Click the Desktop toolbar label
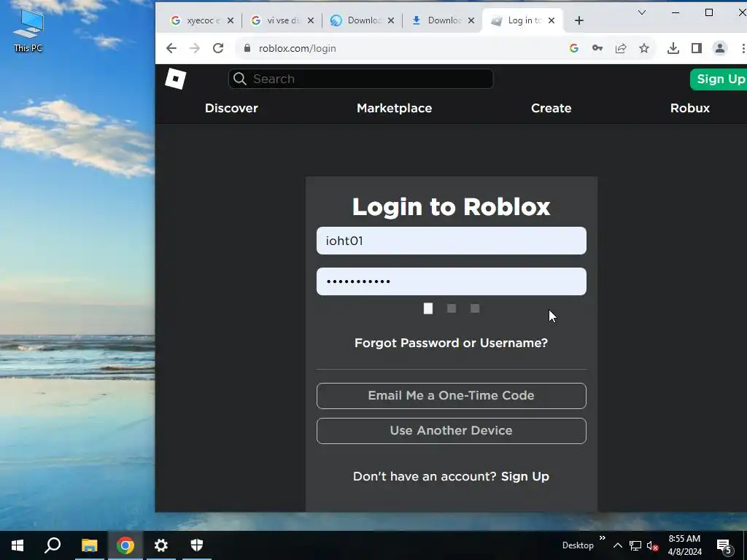 [578, 545]
